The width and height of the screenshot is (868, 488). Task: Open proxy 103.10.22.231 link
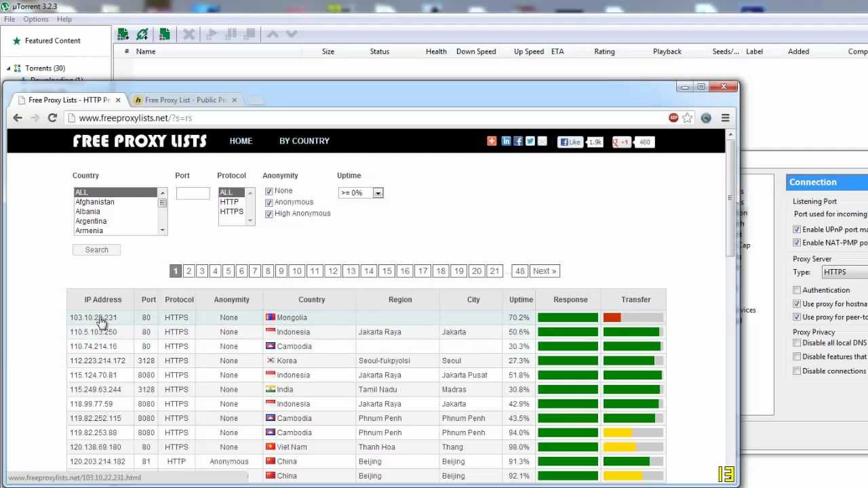(93, 317)
